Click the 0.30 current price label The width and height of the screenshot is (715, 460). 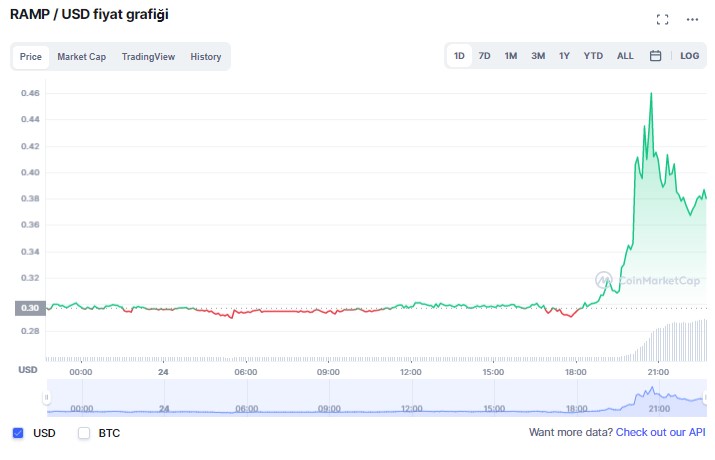click(x=30, y=308)
